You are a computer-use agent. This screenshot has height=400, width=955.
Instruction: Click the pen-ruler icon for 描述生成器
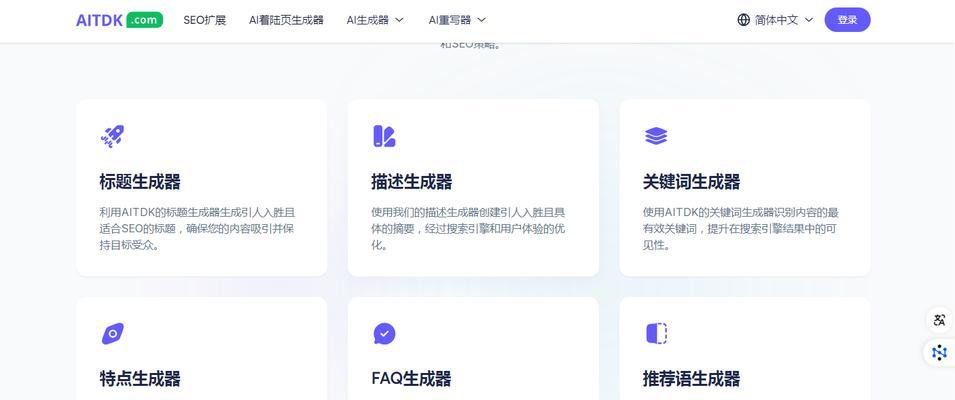click(384, 136)
